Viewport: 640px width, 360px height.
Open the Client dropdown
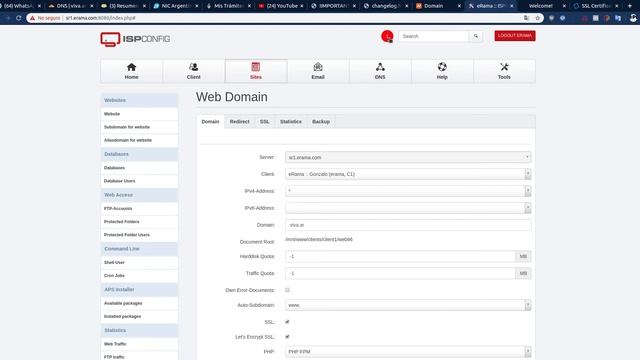[408, 174]
